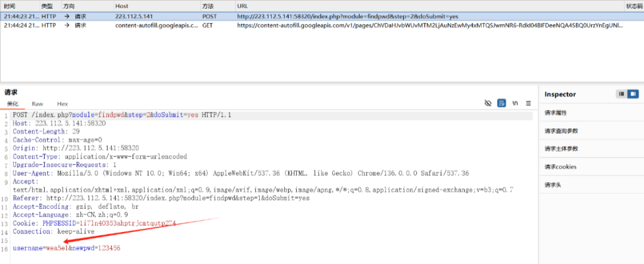The image size is (644, 264).
Task: Click the show non-printable characters \n icon
Action: [515, 103]
